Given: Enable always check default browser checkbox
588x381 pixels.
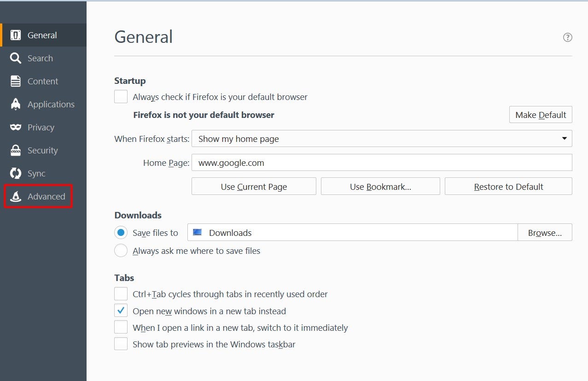Looking at the screenshot, I should coord(121,97).
